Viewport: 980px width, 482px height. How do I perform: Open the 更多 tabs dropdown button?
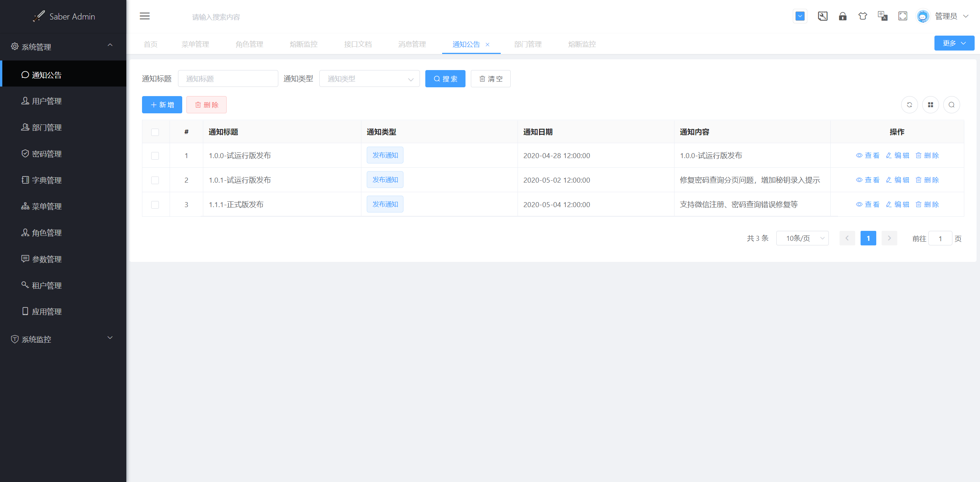[954, 43]
